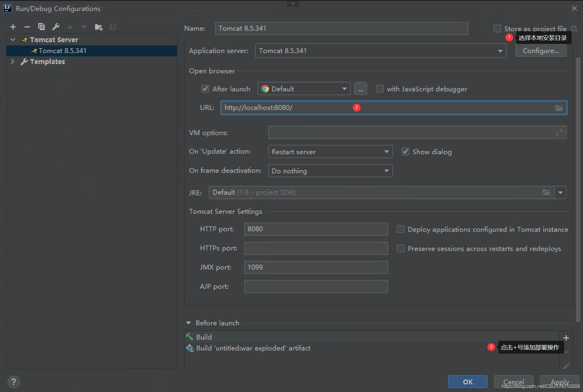
Task: Select Build 'untitled:war exploded' artifact task
Action: click(372, 348)
